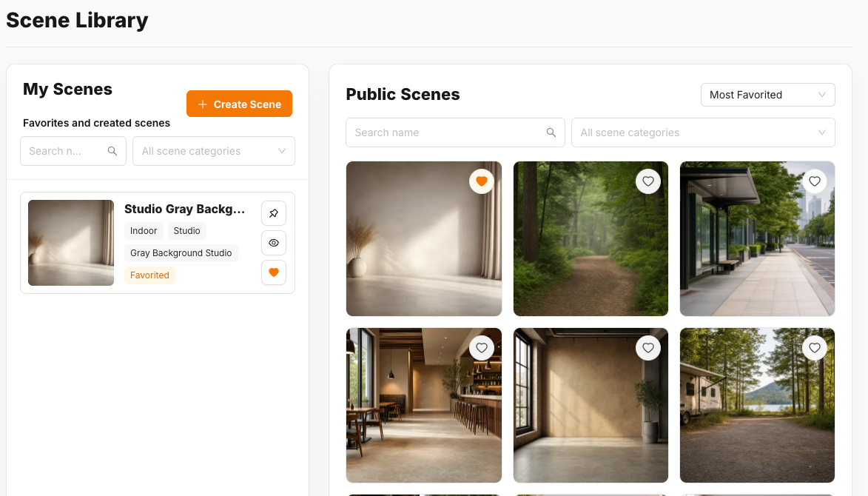Unfavorite Studio Gray scene in My Scenes
868x496 pixels.
point(274,272)
